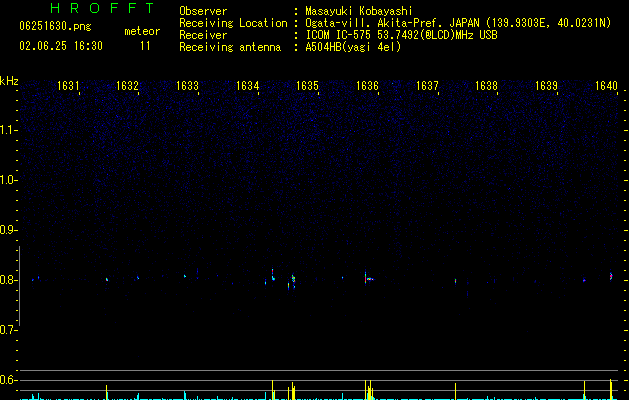629x400 pixels.
Task: Click the 1637 time marker
Action: (427, 85)
